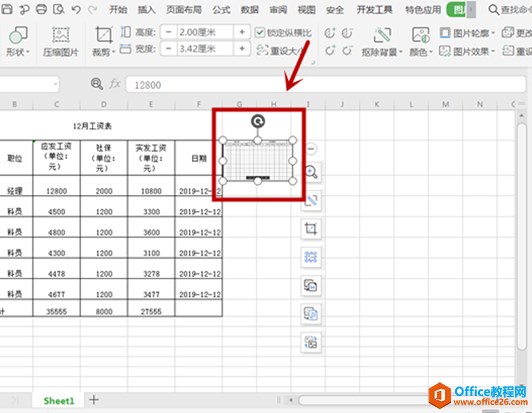Open the 页面布局 Page Layout tab
Viewport: 532px width, 413px height.
coord(183,10)
